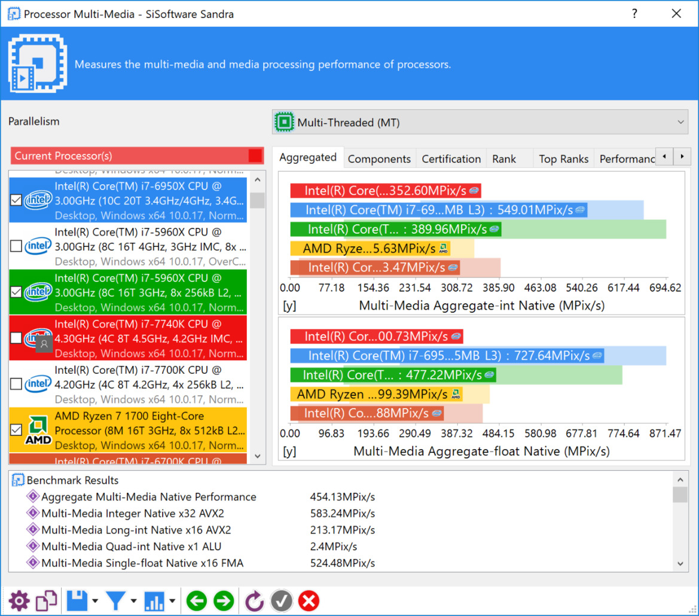Click the yellow AMD Ryzen 5.63MPix/s bar
This screenshot has height=616, width=699.
[370, 248]
